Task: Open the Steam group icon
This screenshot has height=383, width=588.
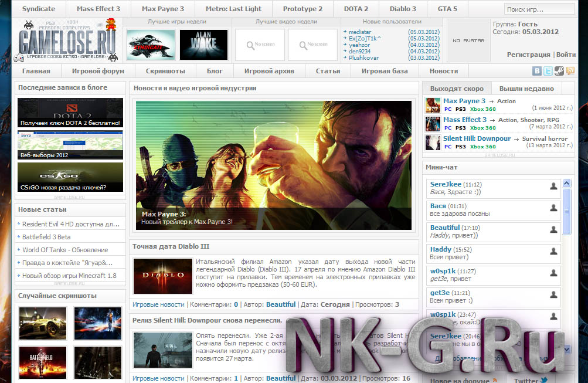Action: [559, 71]
